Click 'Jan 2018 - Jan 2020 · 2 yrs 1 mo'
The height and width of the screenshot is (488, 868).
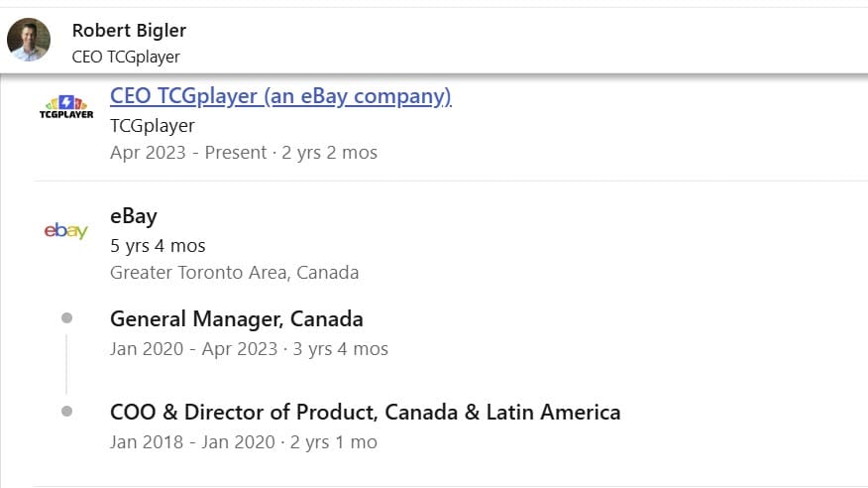point(244,442)
